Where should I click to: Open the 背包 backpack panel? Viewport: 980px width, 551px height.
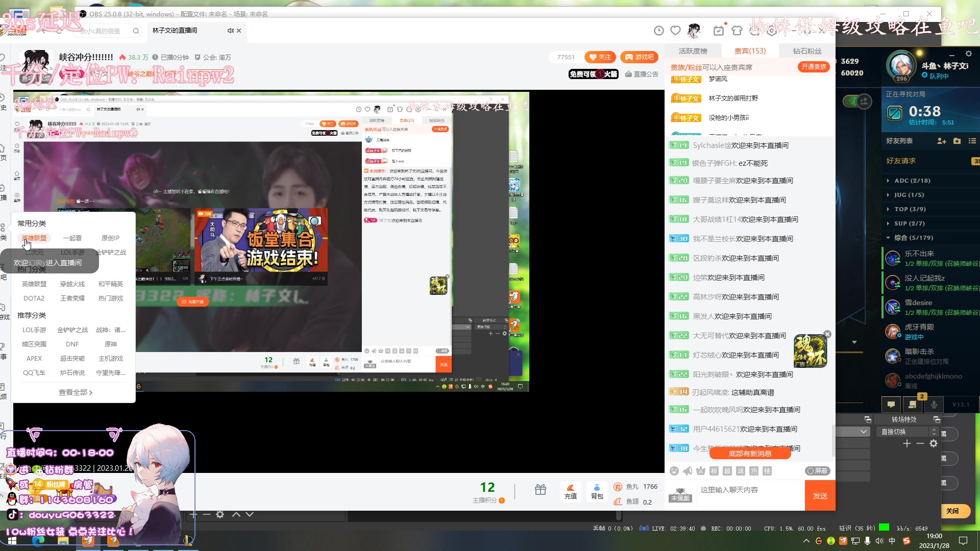pyautogui.click(x=597, y=491)
